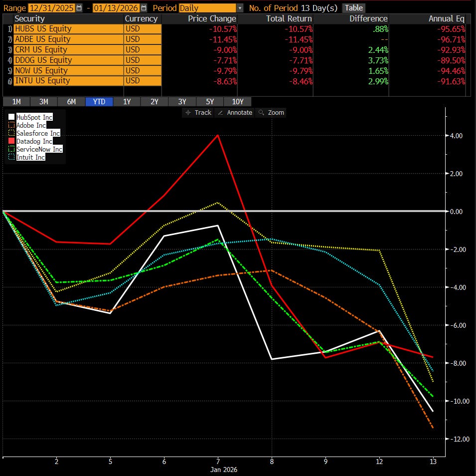Select NOW US Equity security field
This screenshot has height=476, width=476.
(68, 70)
